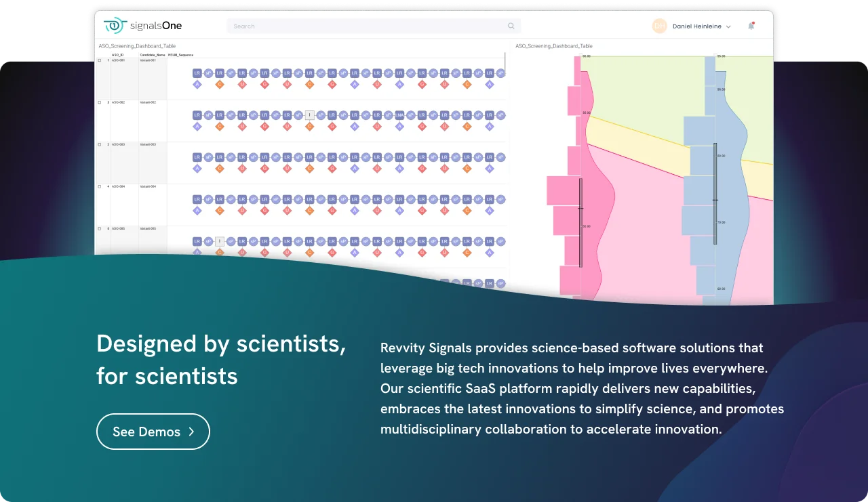Viewport: 868px width, 502px height.
Task: Select the Variant-003 cell
Action: [x=148, y=144]
